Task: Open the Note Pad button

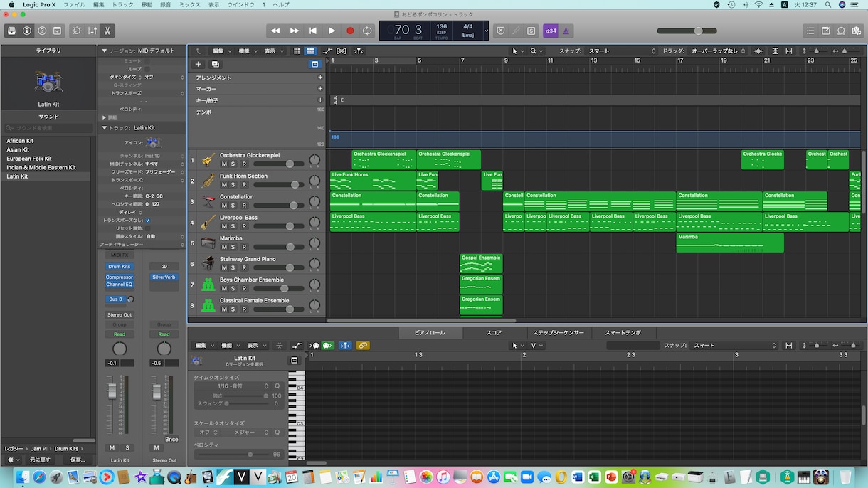Action: click(826, 31)
